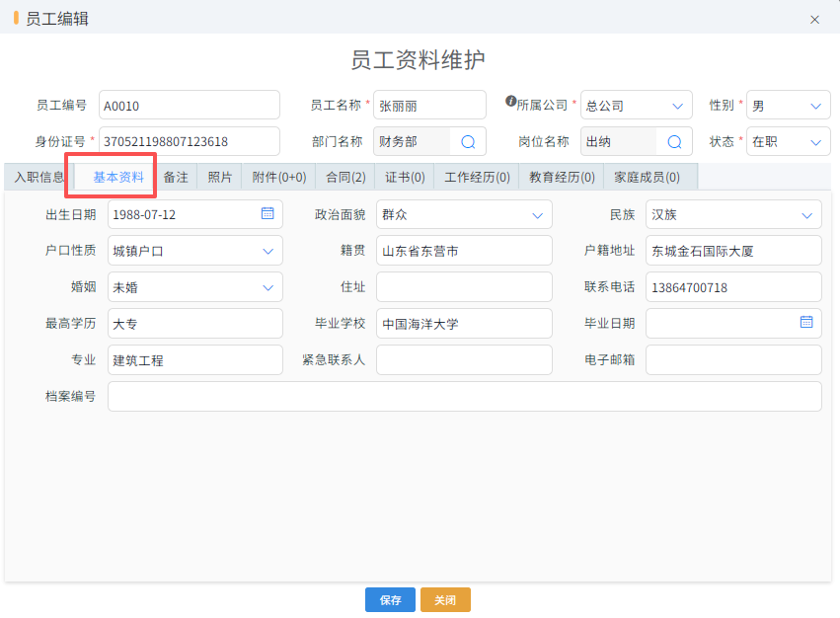The height and width of the screenshot is (618, 840).
Task: Expand the 婚姻 dropdown
Action: (x=267, y=288)
